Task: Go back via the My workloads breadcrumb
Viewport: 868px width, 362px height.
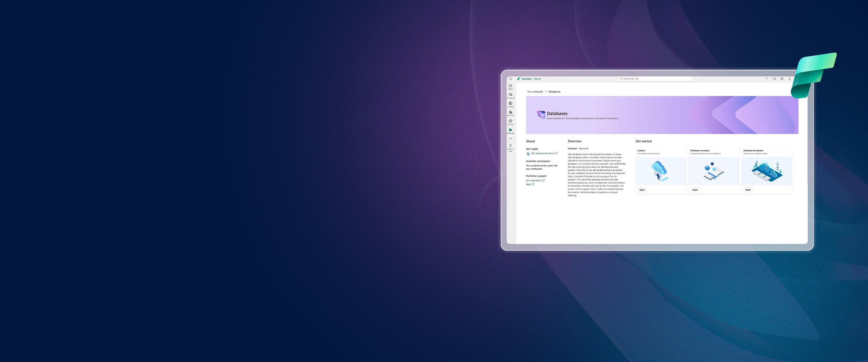Action: (x=535, y=91)
